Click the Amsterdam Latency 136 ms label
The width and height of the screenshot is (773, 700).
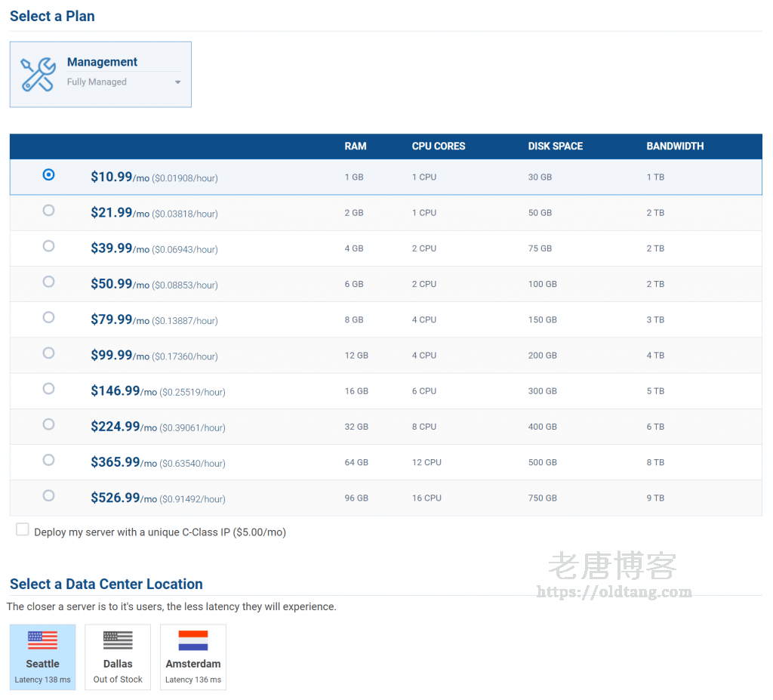click(193, 680)
